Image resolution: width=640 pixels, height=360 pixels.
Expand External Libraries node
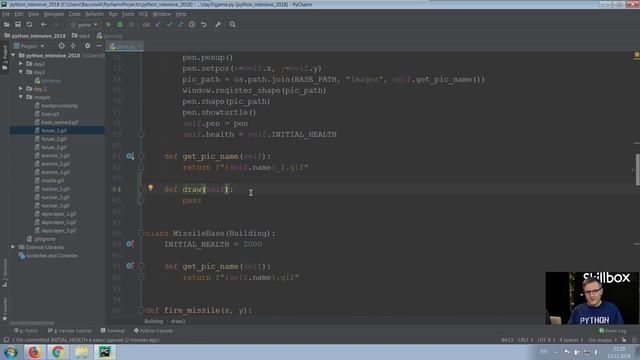tap(13, 247)
